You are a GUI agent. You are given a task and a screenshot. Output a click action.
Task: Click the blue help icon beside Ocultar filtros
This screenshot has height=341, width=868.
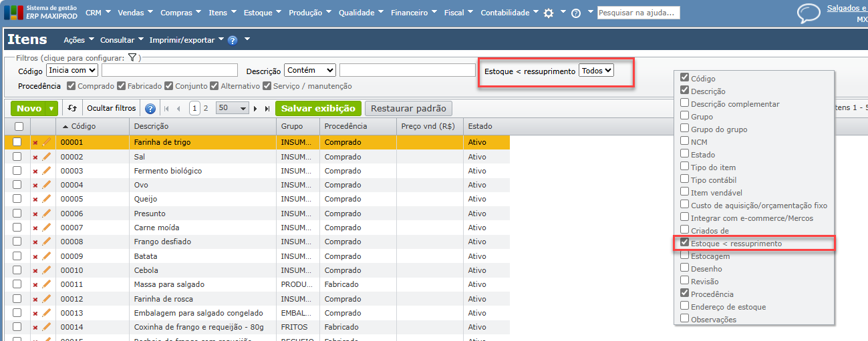click(x=150, y=109)
